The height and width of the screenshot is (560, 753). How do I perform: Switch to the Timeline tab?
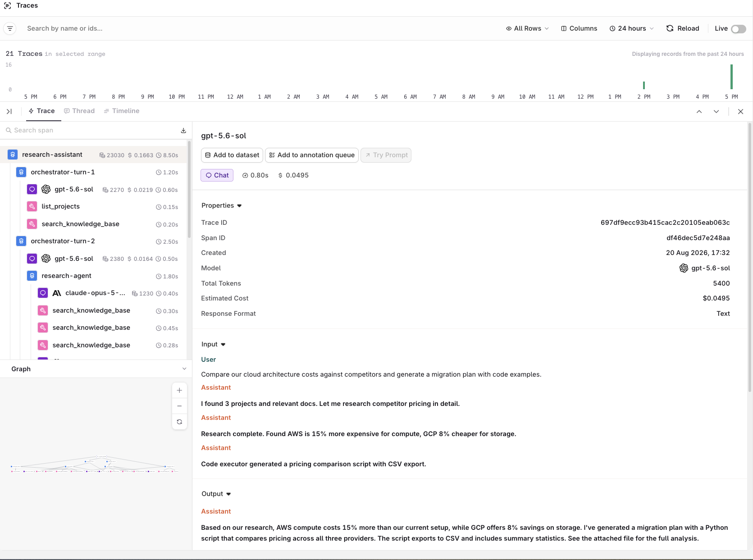(x=122, y=111)
